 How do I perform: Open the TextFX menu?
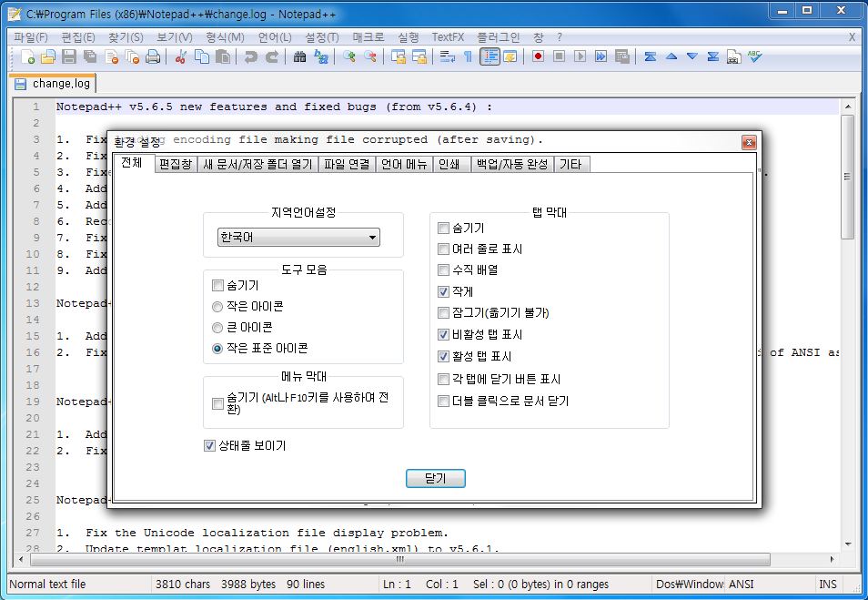(x=448, y=37)
